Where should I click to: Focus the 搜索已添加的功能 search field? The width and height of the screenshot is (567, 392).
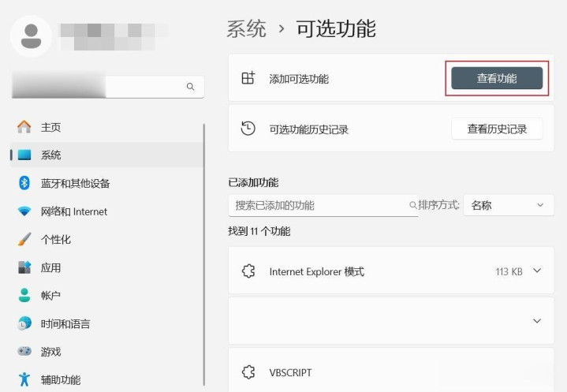[323, 205]
